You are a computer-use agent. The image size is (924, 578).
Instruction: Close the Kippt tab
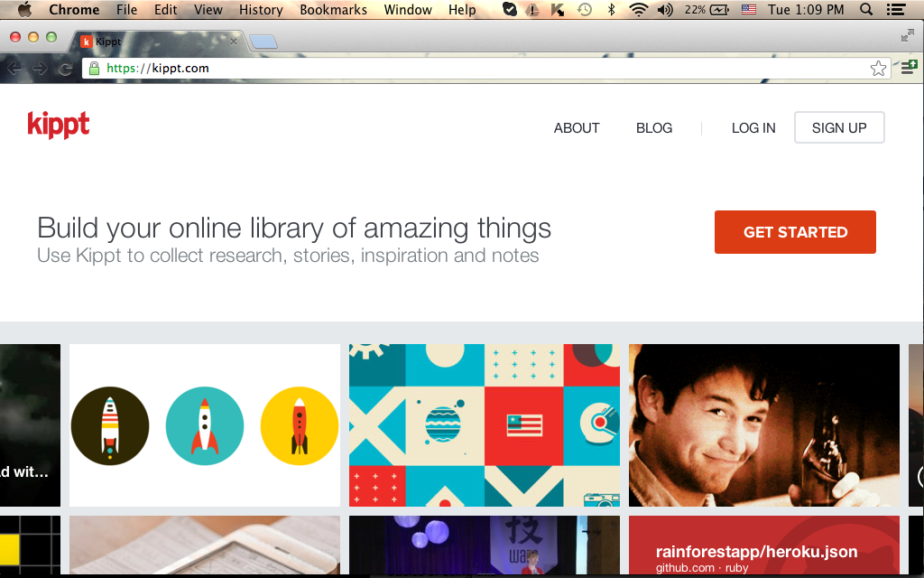[234, 42]
